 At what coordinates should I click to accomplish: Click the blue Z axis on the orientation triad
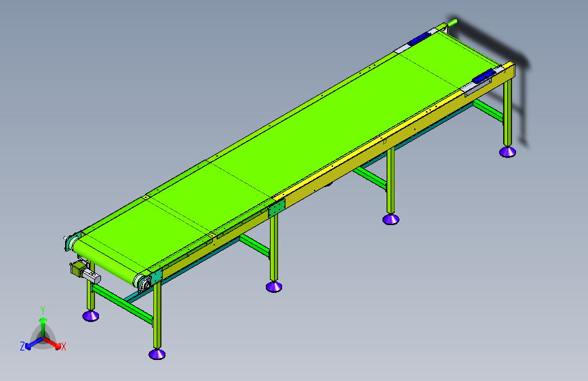coord(34,344)
